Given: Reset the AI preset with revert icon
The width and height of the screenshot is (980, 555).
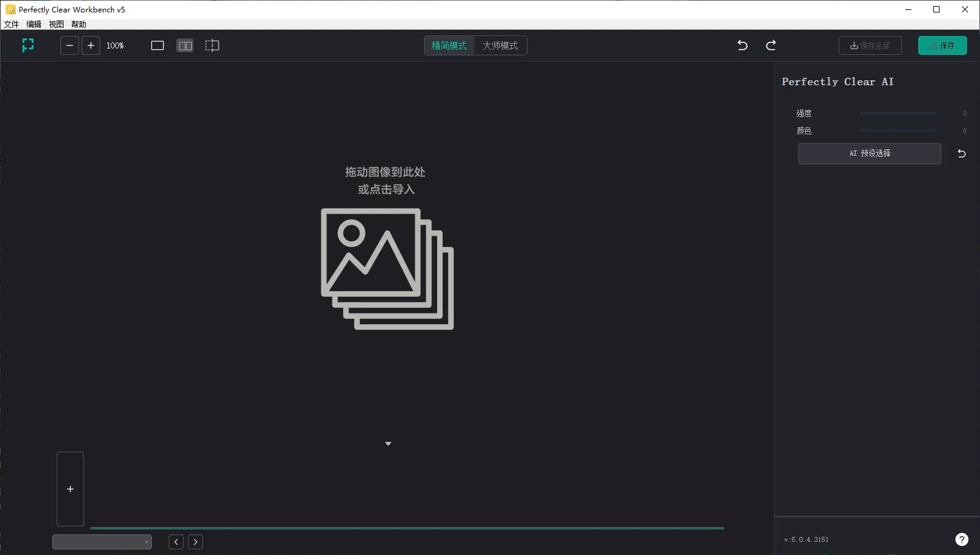Looking at the screenshot, I should coord(961,154).
